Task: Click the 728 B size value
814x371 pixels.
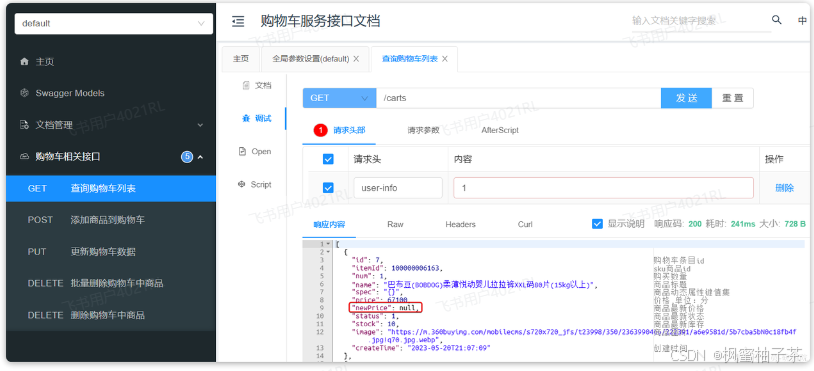Action: click(x=794, y=224)
